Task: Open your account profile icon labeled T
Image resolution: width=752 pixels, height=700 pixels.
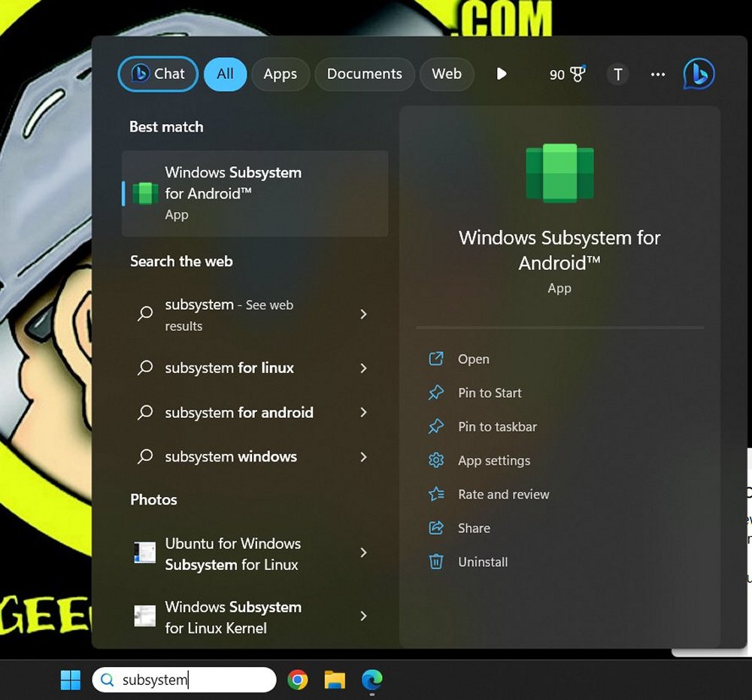Action: [x=617, y=74]
